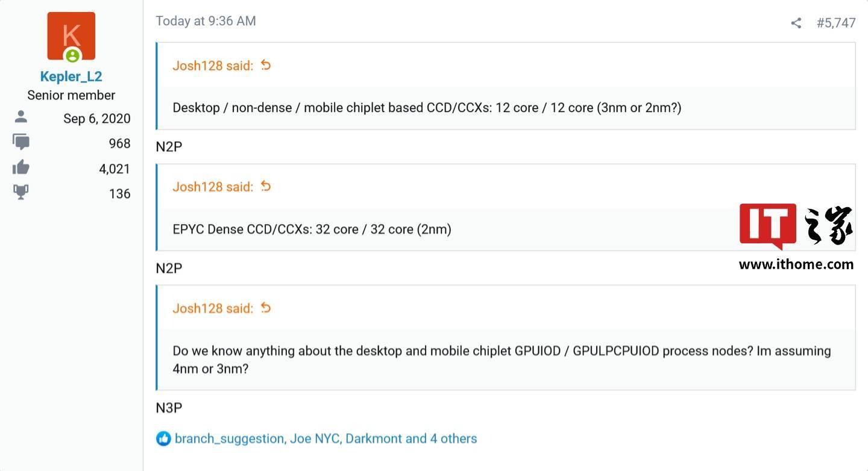Click the reaction score thumbs-up icon
Viewport: 868px width, 471px height.
[21, 167]
